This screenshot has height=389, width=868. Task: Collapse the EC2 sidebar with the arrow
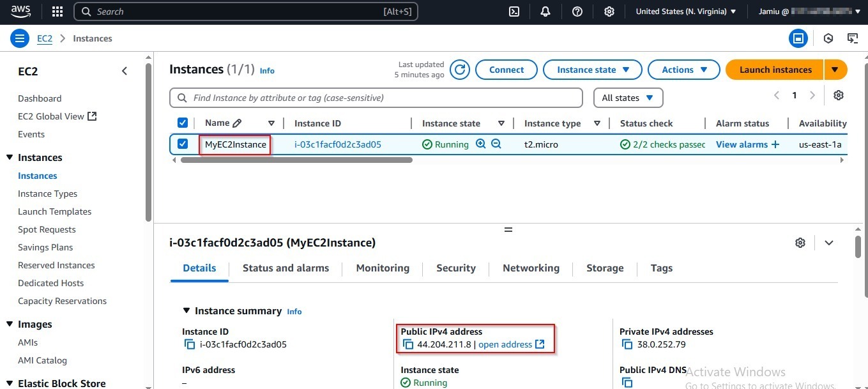125,71
